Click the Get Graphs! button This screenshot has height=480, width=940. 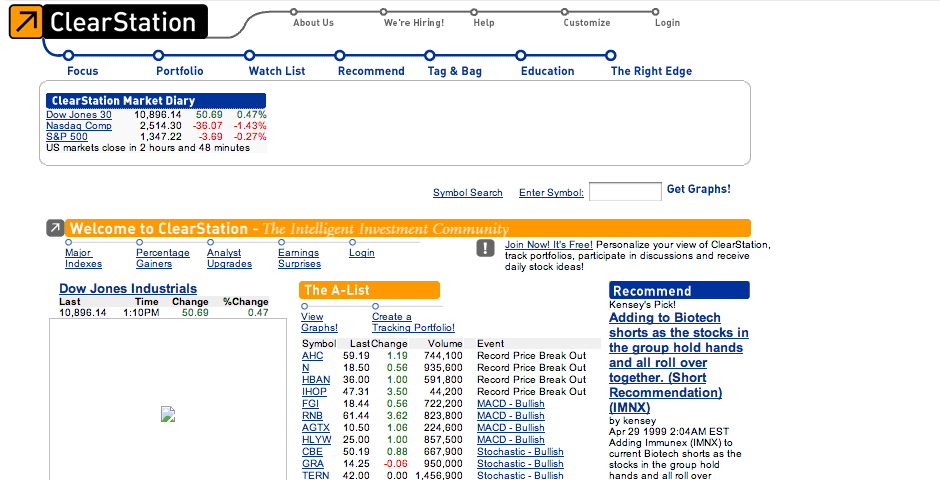[698, 189]
